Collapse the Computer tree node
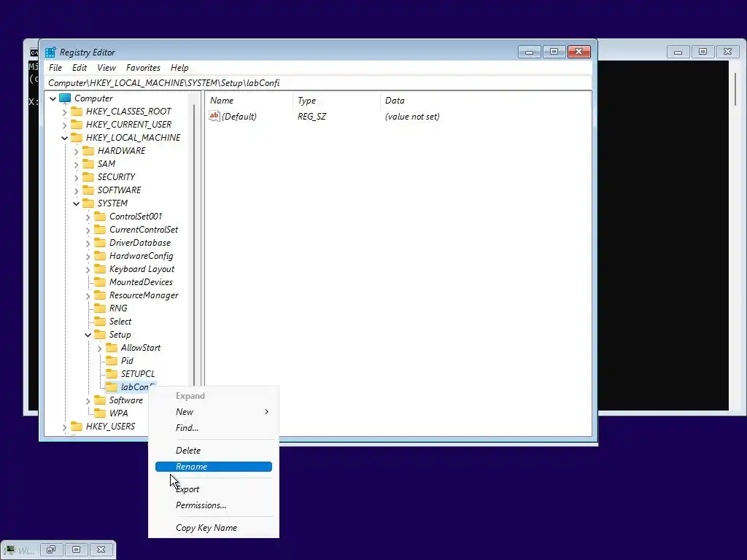This screenshot has height=560, width=747. 53,98
